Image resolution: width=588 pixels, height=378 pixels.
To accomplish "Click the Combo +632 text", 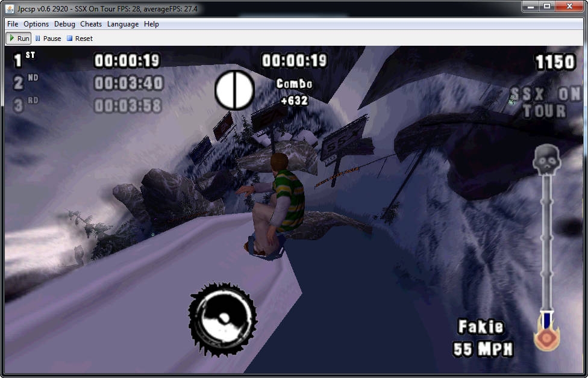I will click(x=295, y=92).
